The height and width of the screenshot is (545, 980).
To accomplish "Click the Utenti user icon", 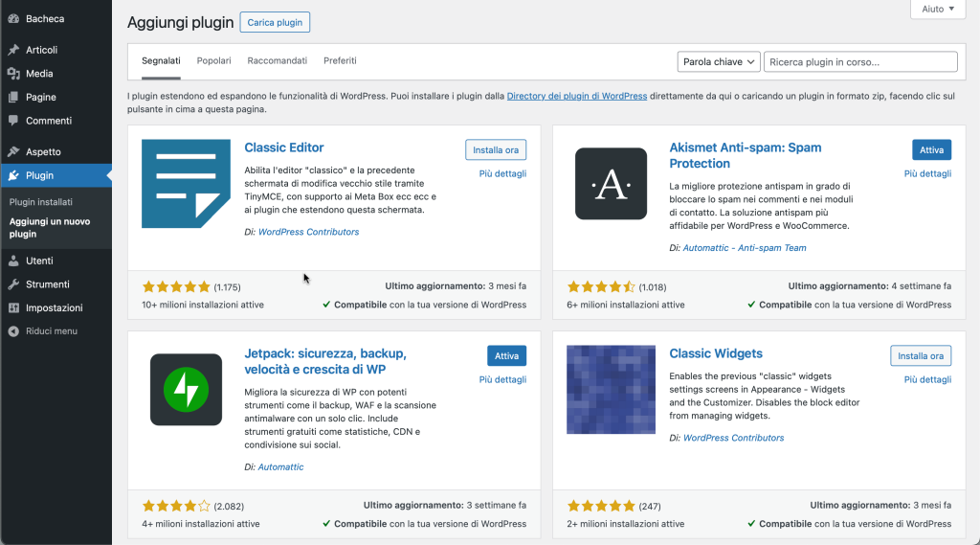I will pyautogui.click(x=13, y=261).
